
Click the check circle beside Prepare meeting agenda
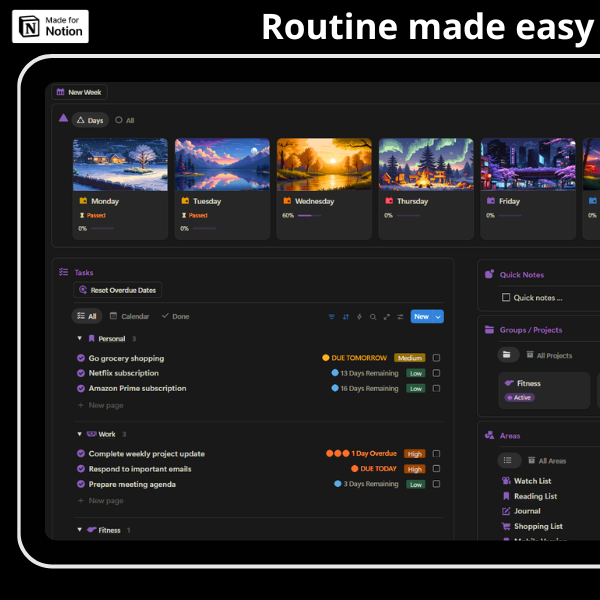click(x=81, y=484)
